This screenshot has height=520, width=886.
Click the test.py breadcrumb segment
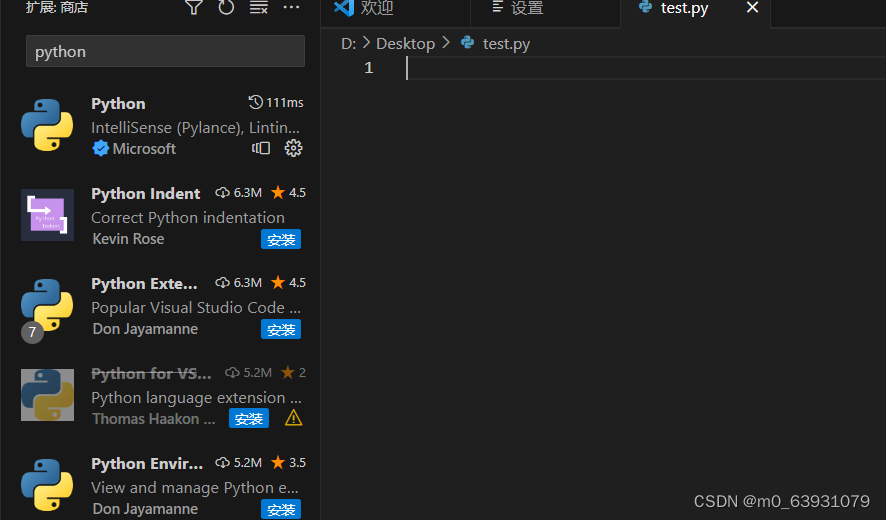click(x=506, y=44)
